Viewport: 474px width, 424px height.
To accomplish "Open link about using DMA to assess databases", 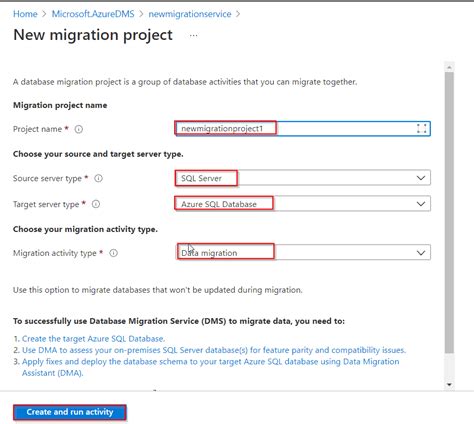I will pos(214,350).
